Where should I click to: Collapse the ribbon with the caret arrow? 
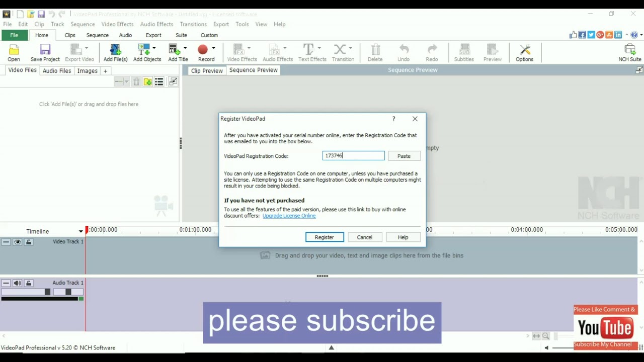pos(627,35)
